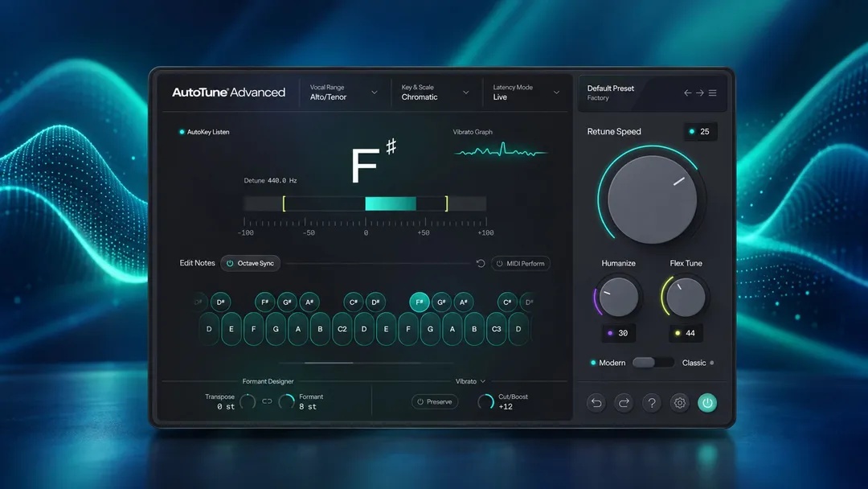Toggle the plugin power button

coord(707,403)
